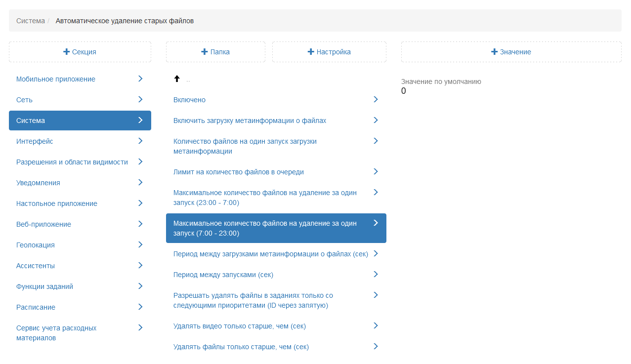This screenshot has width=631, height=364.
Task: Go to Уведомления section
Action: (x=38, y=183)
